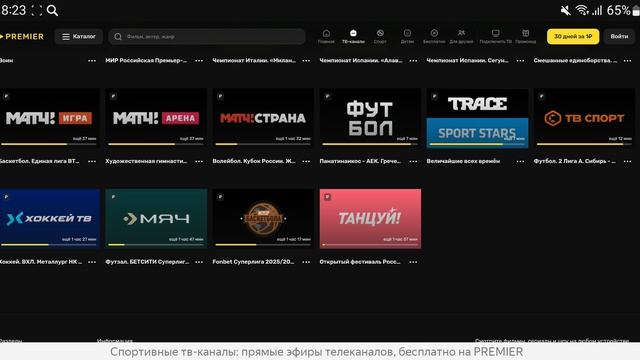The width and height of the screenshot is (640, 360).
Task: Open options for Открытый фестиваль
Action: point(413,262)
